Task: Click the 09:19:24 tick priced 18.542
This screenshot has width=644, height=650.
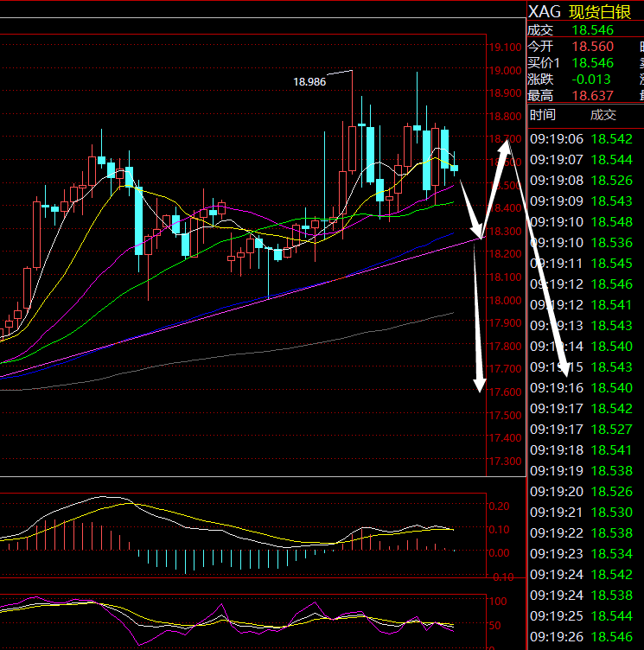Action: coord(582,575)
